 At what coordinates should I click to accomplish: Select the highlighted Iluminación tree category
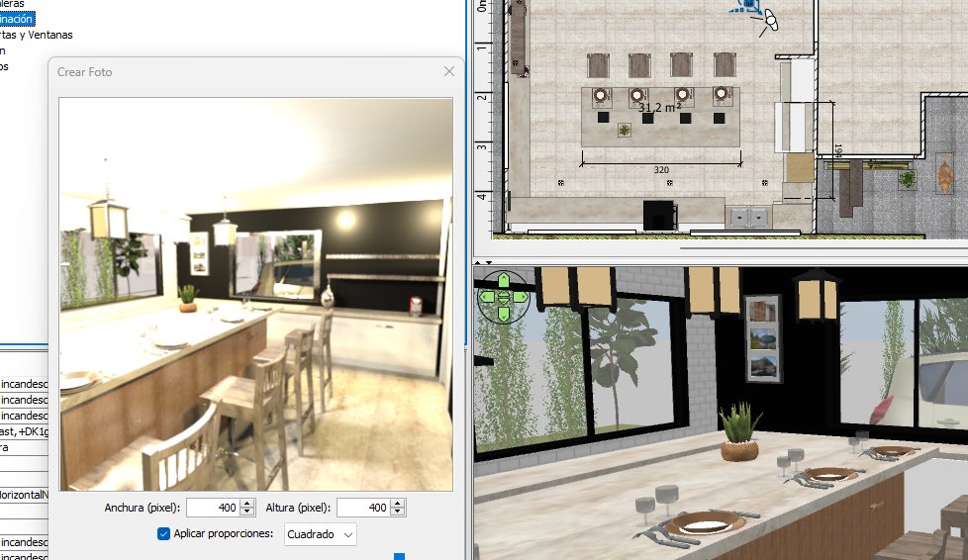pos(17,19)
